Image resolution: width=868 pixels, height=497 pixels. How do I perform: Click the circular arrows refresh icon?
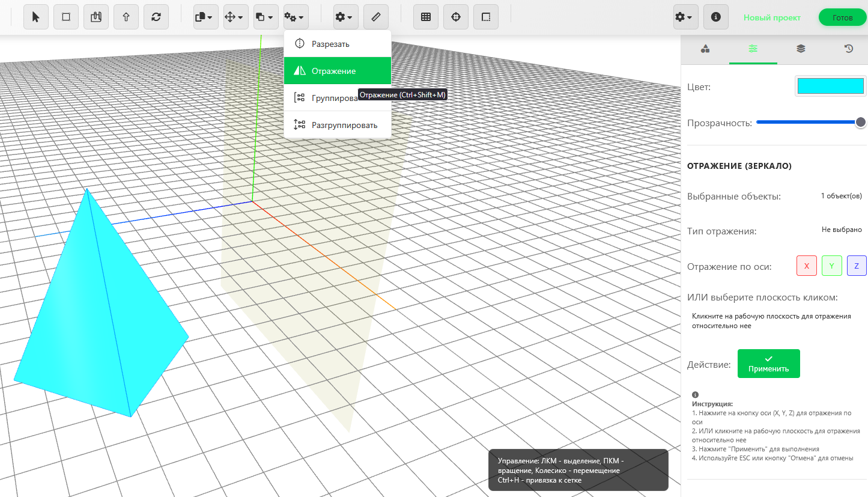tap(156, 17)
